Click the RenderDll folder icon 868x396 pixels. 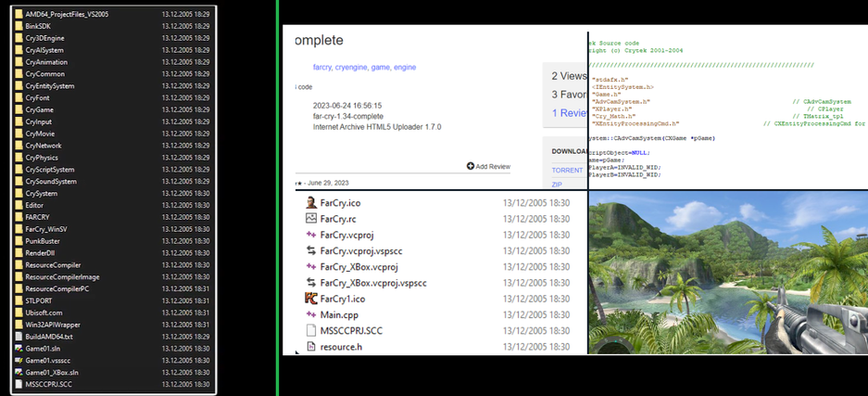(19, 253)
